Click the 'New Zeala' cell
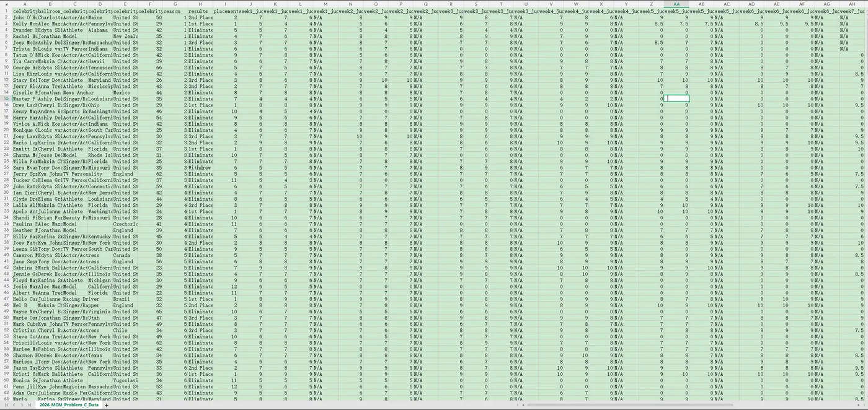Screen dimensions: 868x410 click(125, 36)
